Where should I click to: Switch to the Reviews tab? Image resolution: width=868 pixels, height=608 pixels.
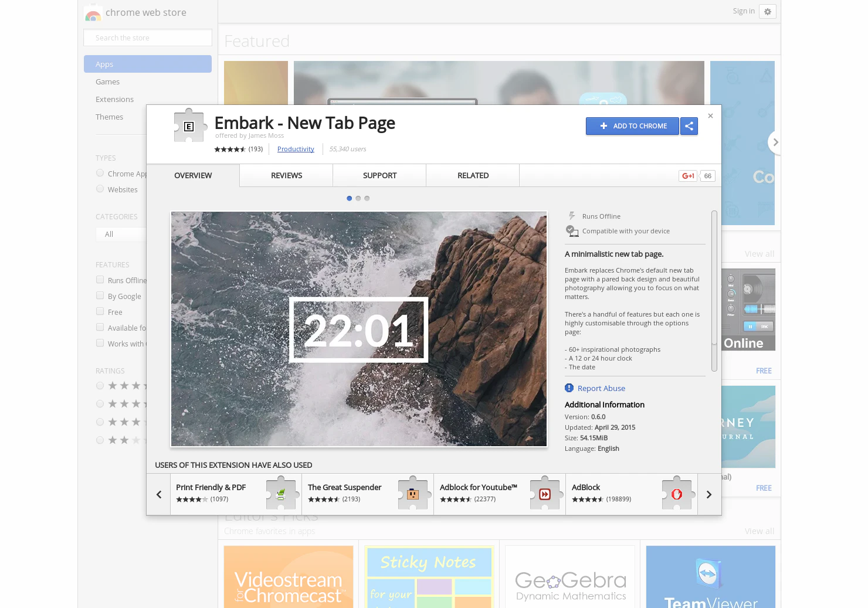286,175
